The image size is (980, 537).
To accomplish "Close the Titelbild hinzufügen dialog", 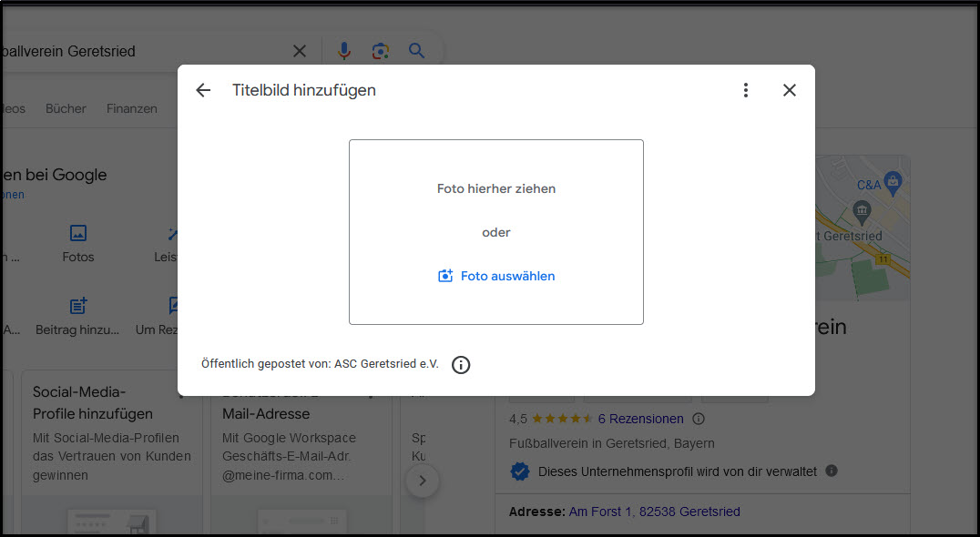I will point(790,90).
